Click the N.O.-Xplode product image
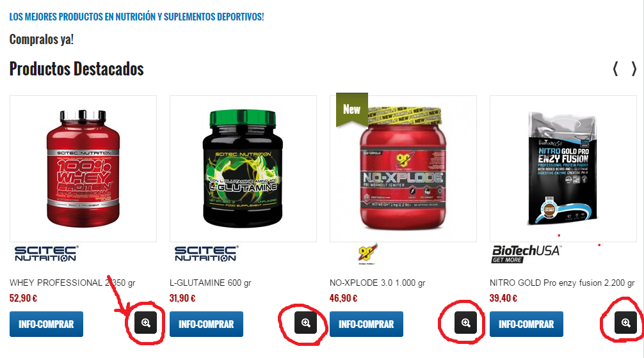Screen dimensions: 644x358 pos(403,169)
